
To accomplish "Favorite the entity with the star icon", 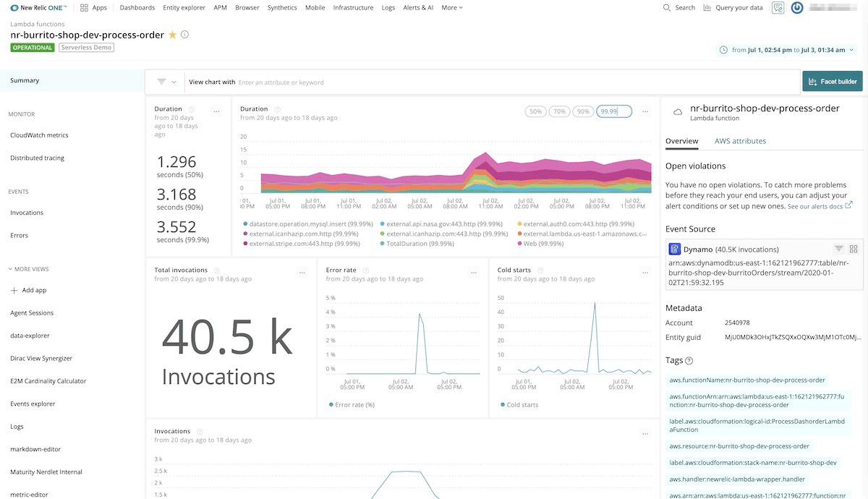I will [x=172, y=35].
